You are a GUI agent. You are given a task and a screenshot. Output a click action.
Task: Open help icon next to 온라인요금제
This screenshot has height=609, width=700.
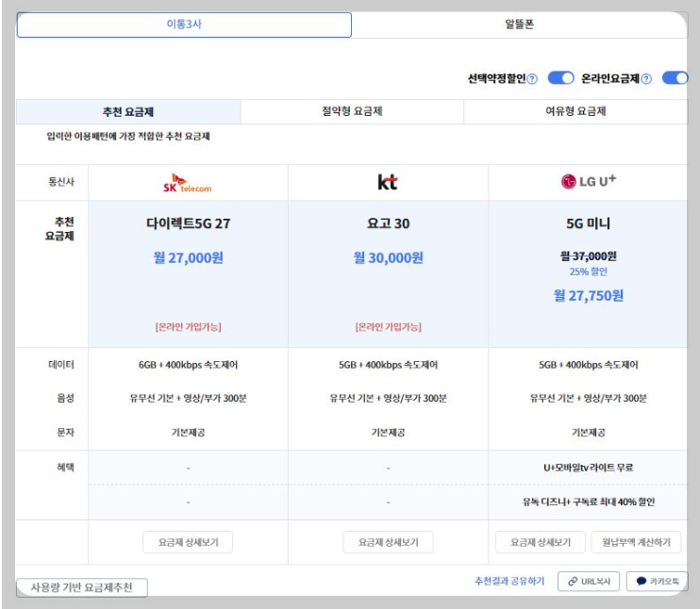click(x=646, y=79)
